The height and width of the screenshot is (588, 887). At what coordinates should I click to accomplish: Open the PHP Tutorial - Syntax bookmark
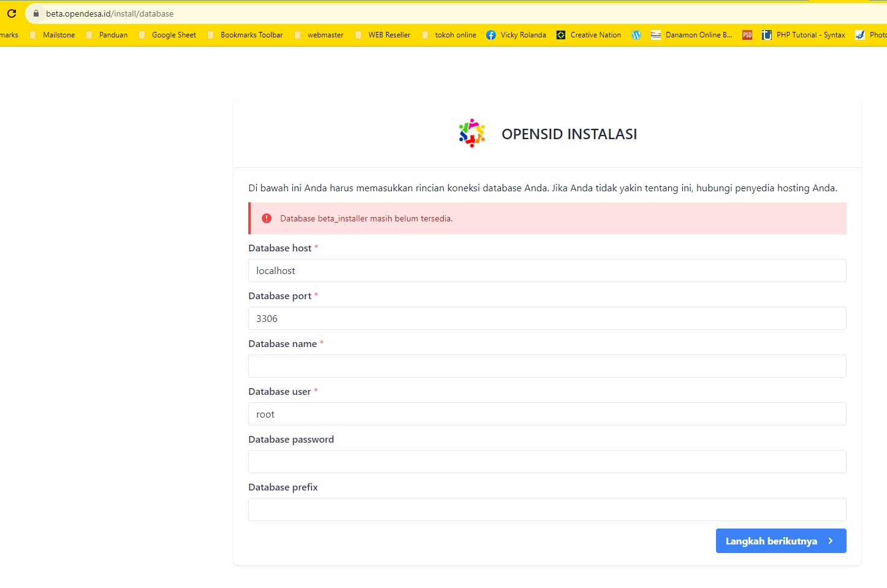coord(804,35)
